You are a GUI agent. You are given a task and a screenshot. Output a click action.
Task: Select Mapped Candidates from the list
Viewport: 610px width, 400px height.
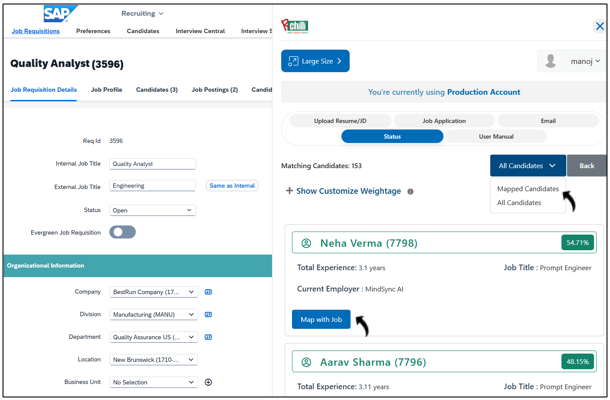pyautogui.click(x=528, y=189)
